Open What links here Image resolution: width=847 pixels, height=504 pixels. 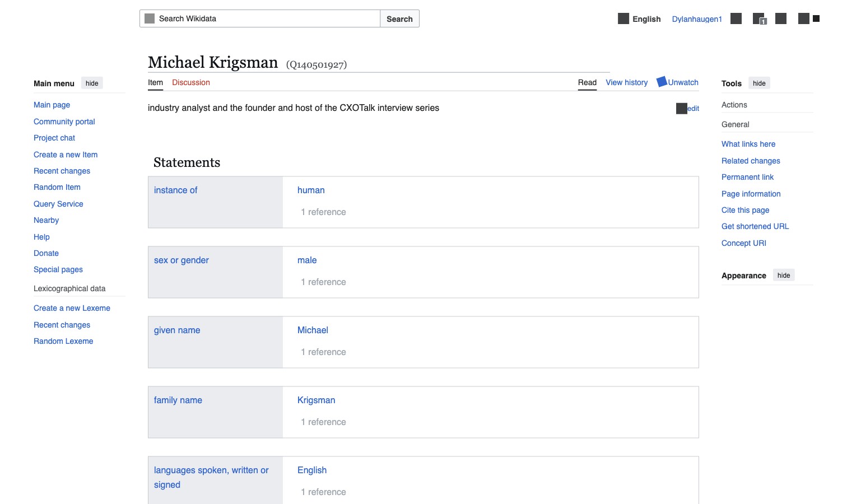click(x=748, y=144)
